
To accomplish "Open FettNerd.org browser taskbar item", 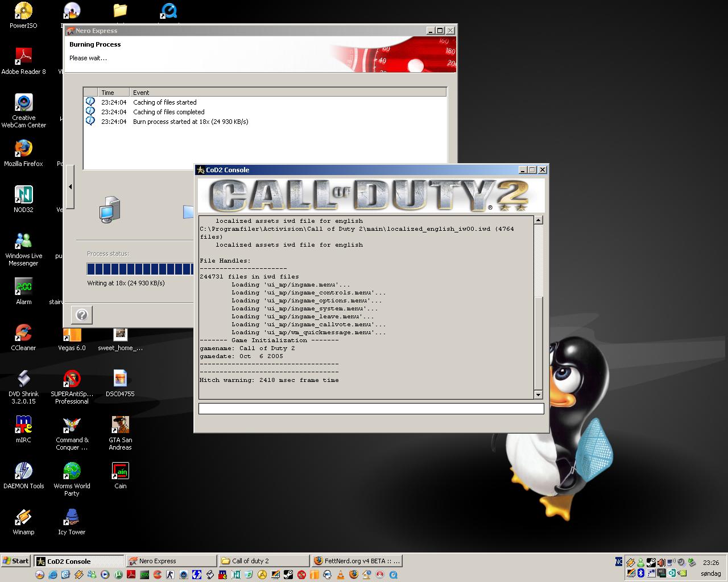I will tap(357, 561).
